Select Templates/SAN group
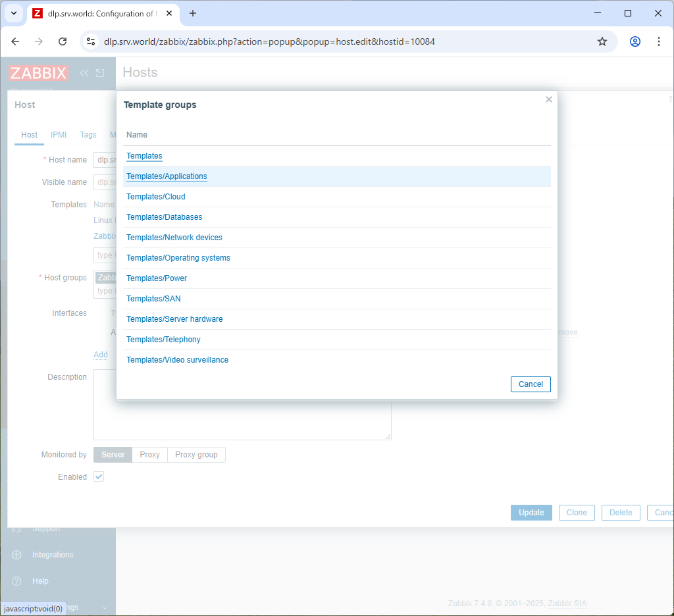This screenshot has width=674, height=616. (x=153, y=299)
